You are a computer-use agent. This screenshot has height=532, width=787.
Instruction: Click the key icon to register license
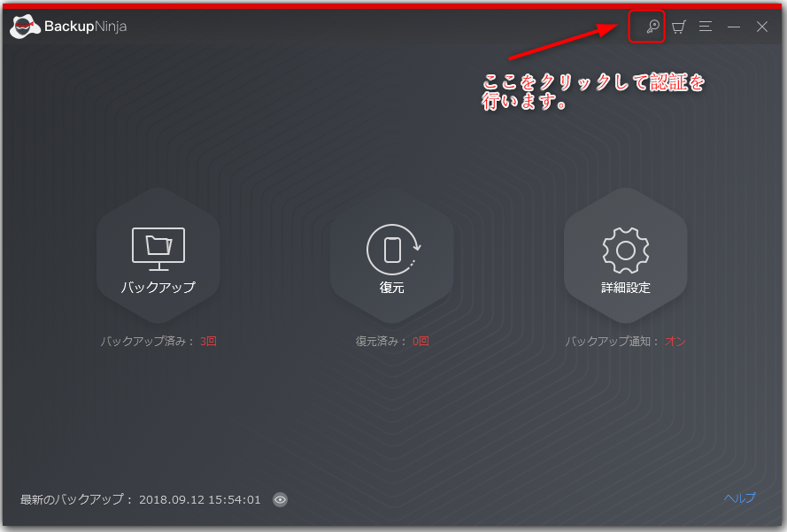[x=652, y=26]
